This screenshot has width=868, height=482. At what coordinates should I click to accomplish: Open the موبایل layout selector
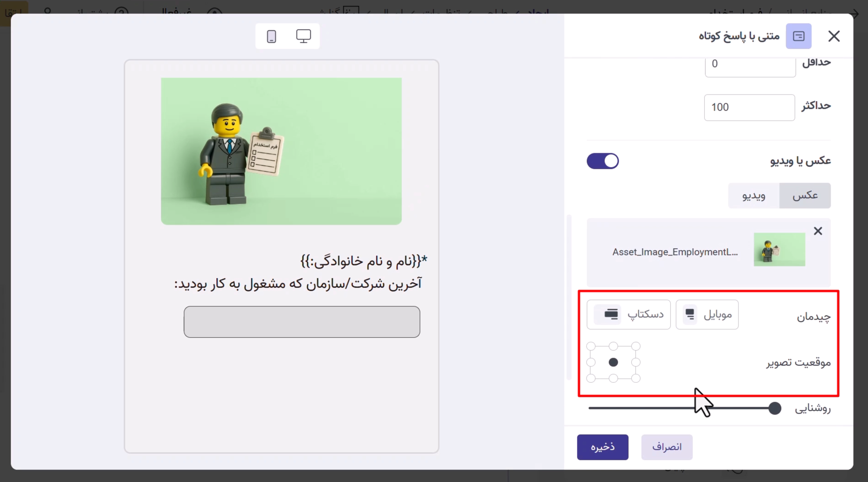(707, 315)
